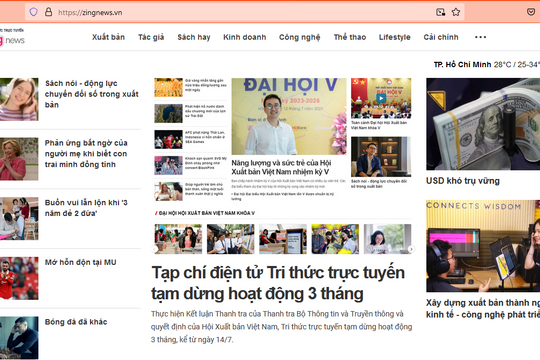Open the Tác giả section
Image resolution: width=540 pixels, height=360 pixels.
pos(151,37)
